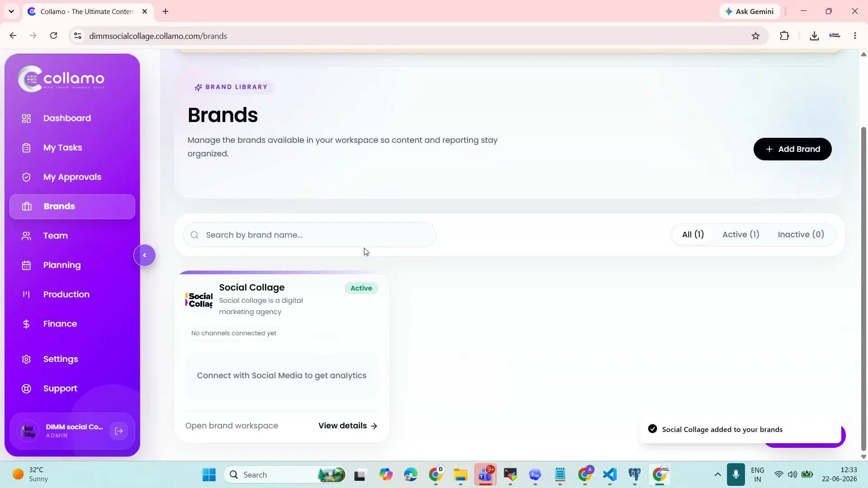Open a new browser tab
868x488 pixels.
pos(165,11)
